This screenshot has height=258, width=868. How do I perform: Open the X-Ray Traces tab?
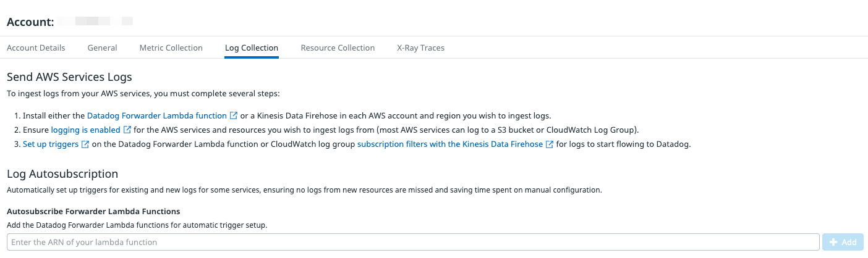[x=420, y=48]
